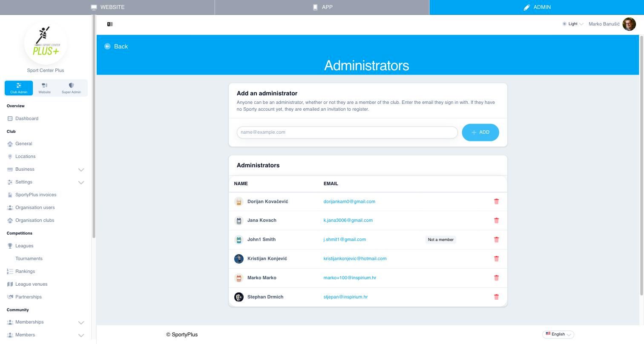Click the ADD administrator button
Screen dimensions: 644x344
(x=480, y=132)
